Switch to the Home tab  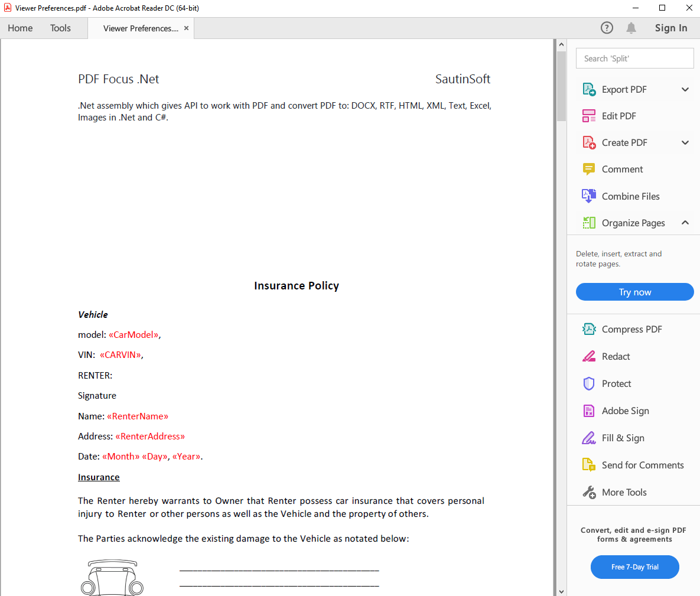tap(20, 28)
